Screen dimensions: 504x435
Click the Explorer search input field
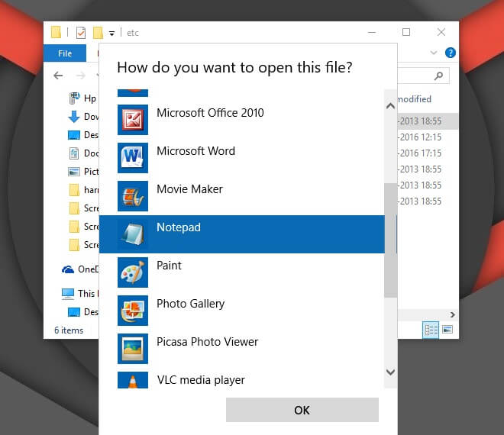[423, 76]
